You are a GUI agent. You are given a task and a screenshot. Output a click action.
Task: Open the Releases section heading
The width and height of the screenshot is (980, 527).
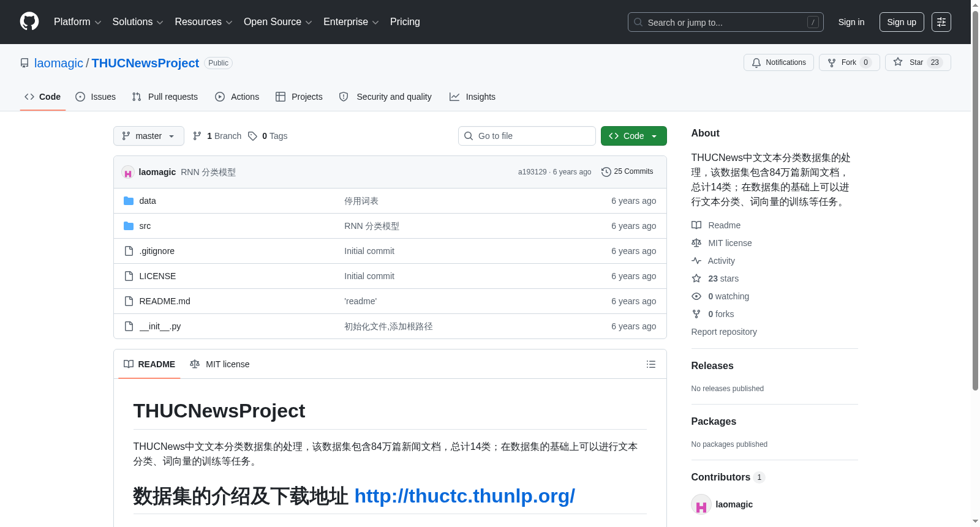click(x=712, y=365)
